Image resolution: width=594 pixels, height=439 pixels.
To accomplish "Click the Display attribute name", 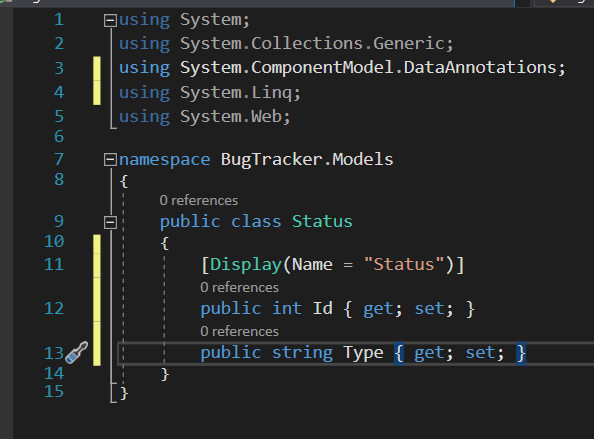I will (246, 264).
